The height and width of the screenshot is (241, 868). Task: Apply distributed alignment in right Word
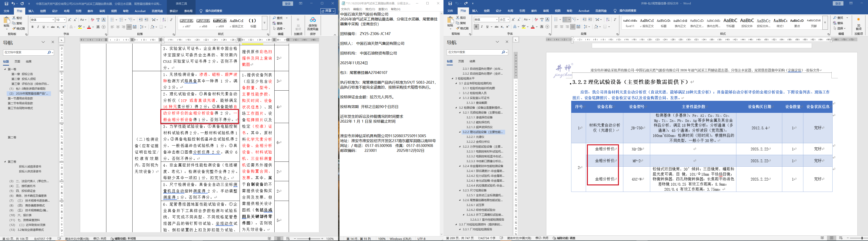578,27
